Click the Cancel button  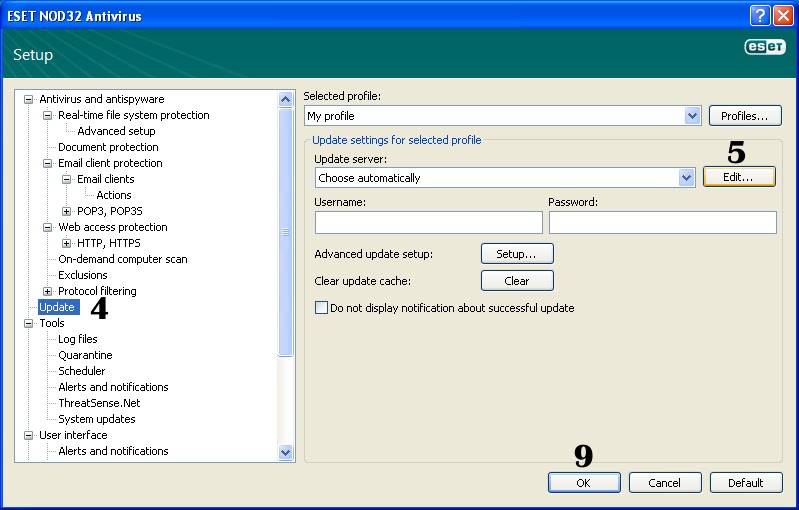(x=665, y=482)
